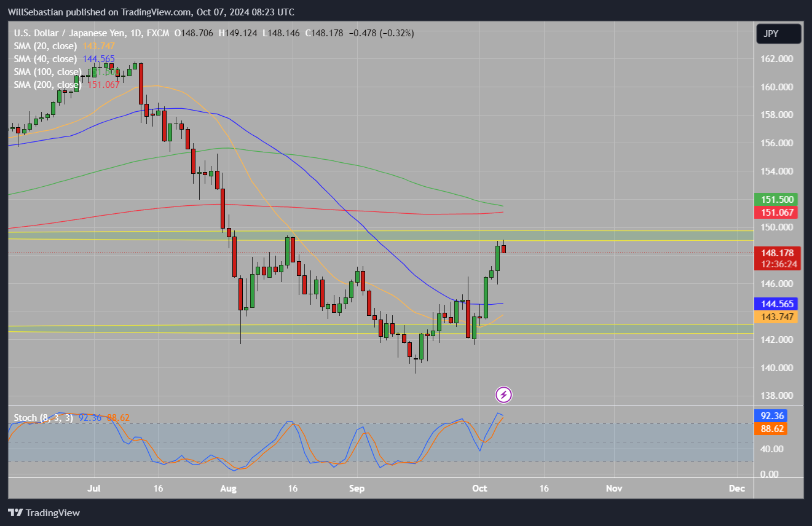Click the red 151.067 price label
This screenshot has height=526, width=812.
point(776,213)
